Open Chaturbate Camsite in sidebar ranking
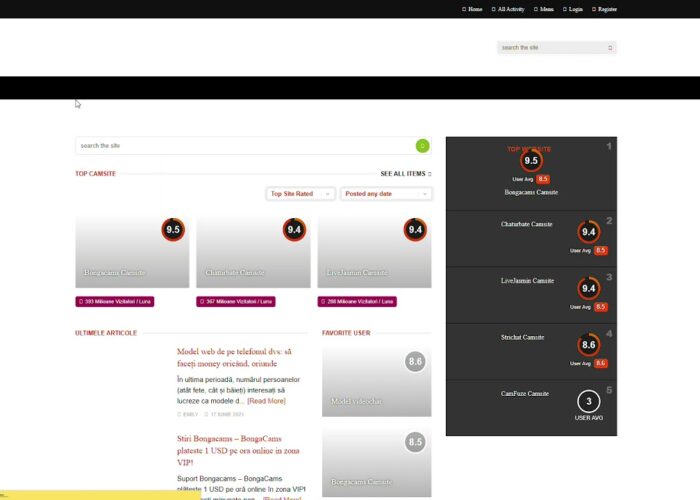The height and width of the screenshot is (500, 700). coord(526,224)
